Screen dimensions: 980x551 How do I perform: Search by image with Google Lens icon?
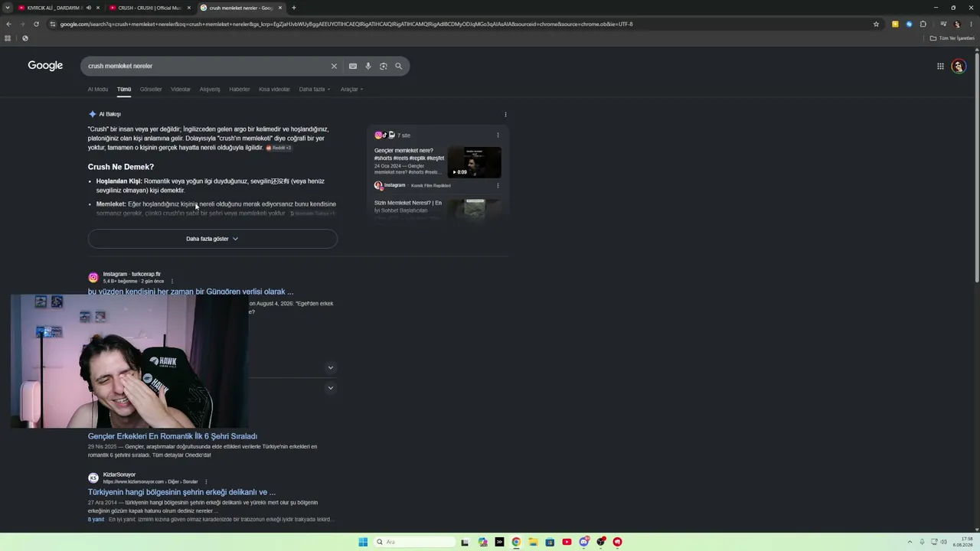pos(384,66)
